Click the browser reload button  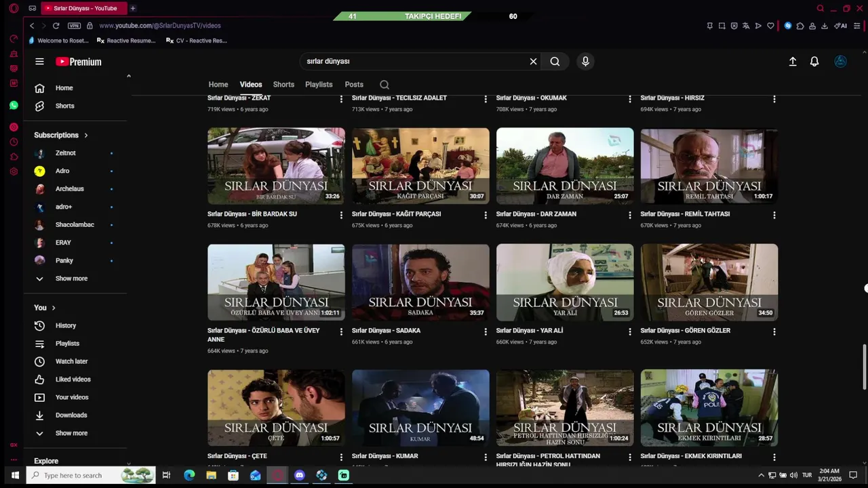56,26
